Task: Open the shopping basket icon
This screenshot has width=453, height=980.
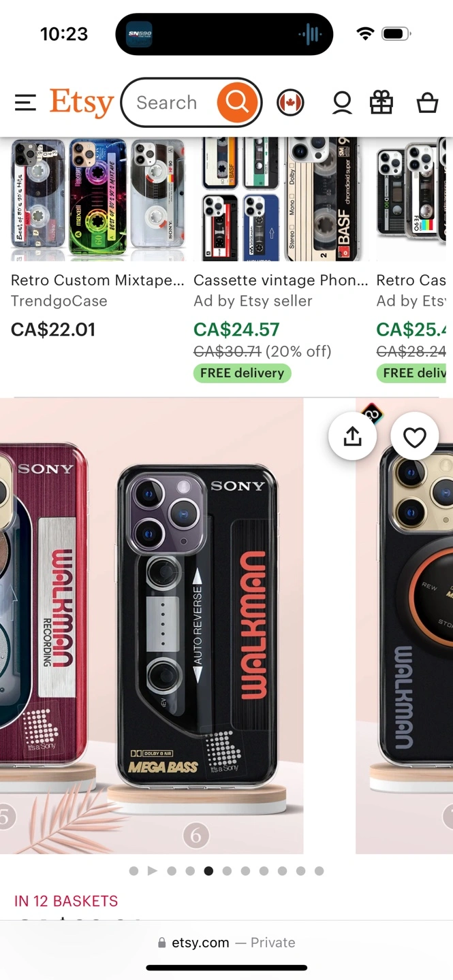Action: point(427,103)
